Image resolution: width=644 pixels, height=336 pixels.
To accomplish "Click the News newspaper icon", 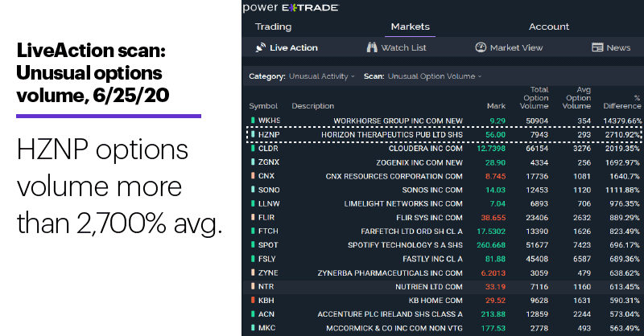I will [597, 47].
